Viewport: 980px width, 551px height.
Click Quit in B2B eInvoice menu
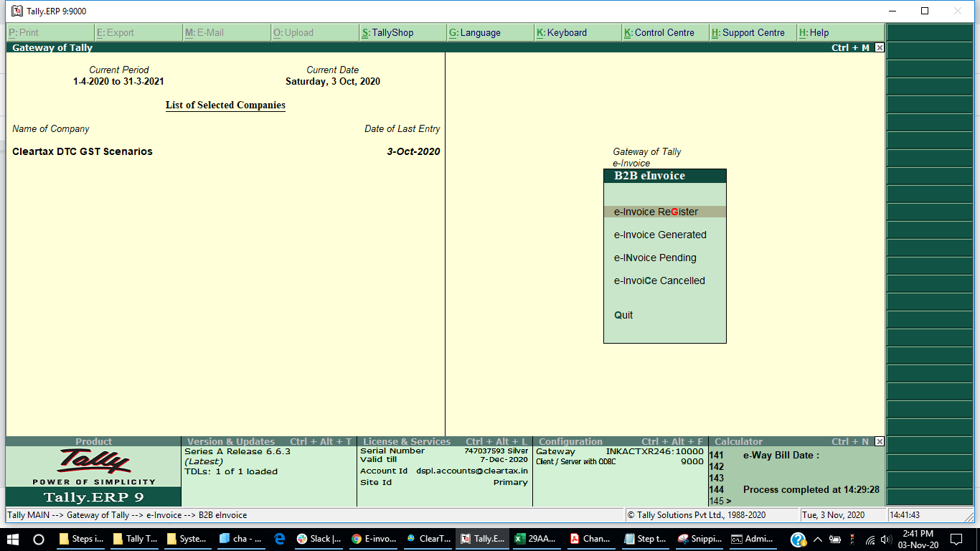(623, 315)
